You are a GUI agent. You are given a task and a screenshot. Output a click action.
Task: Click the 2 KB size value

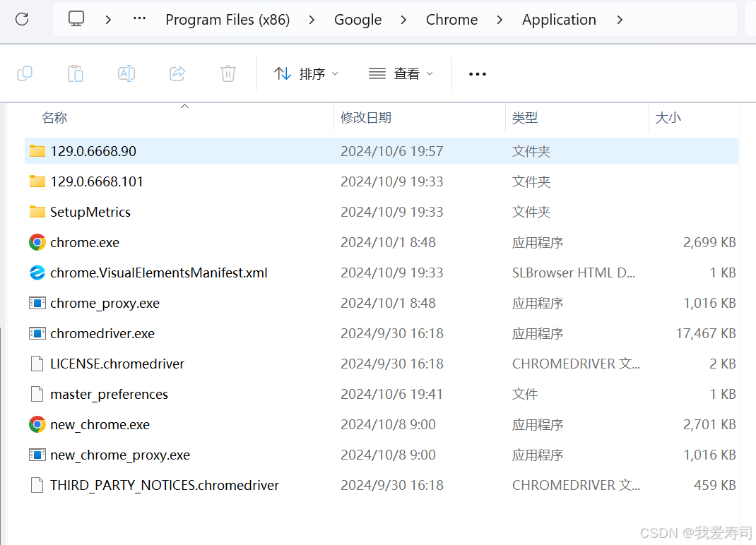(723, 364)
